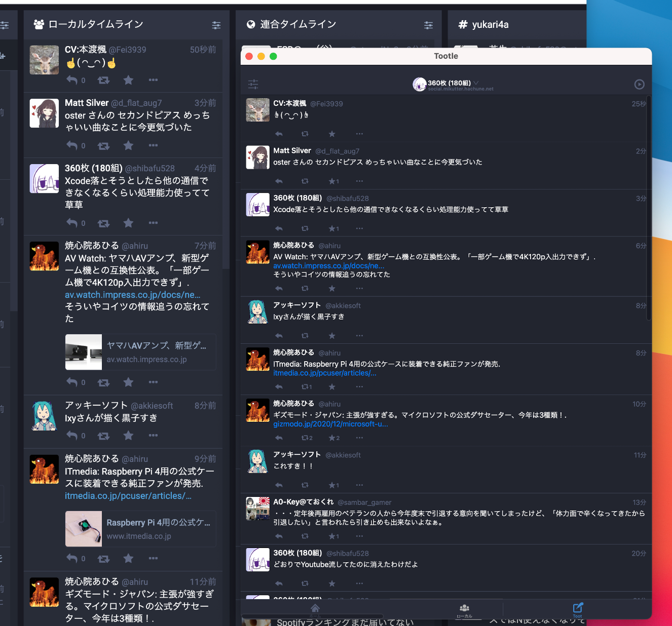Image resolution: width=672 pixels, height=626 pixels.
Task: Open the Raspberry Pi 4 link preview card
Action: pos(140,529)
